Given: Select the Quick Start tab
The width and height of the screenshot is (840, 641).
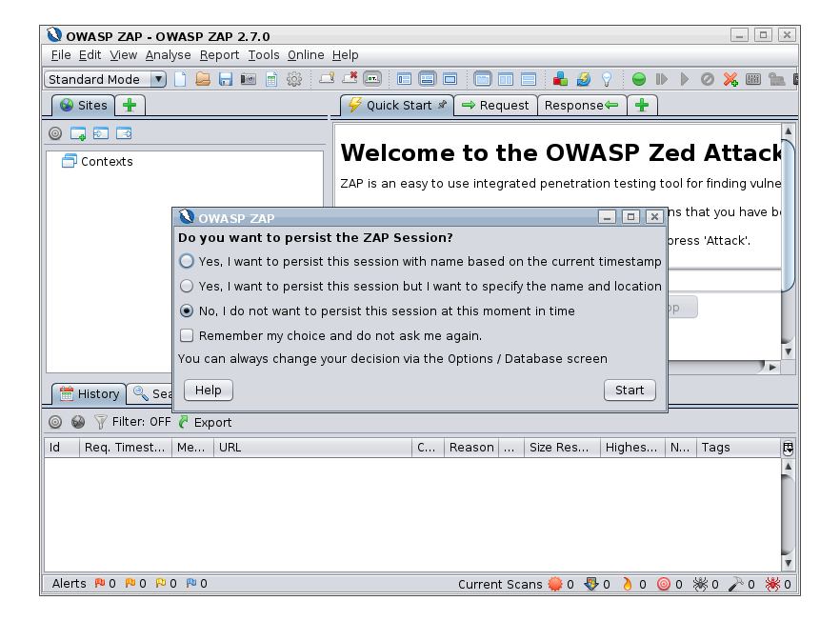Looking at the screenshot, I should pos(397,105).
